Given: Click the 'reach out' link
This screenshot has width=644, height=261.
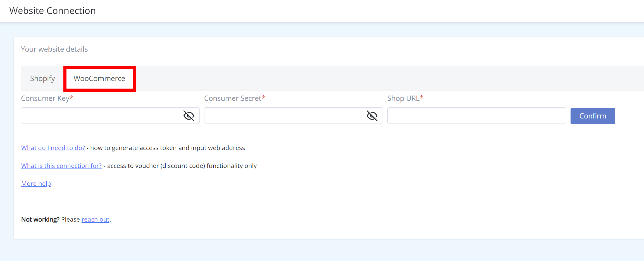Looking at the screenshot, I should (96, 219).
